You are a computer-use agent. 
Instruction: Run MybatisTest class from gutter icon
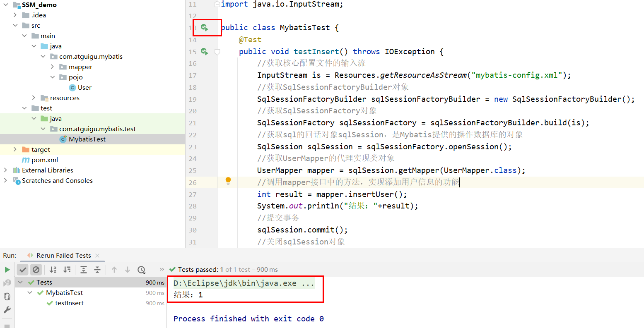pyautogui.click(x=204, y=28)
